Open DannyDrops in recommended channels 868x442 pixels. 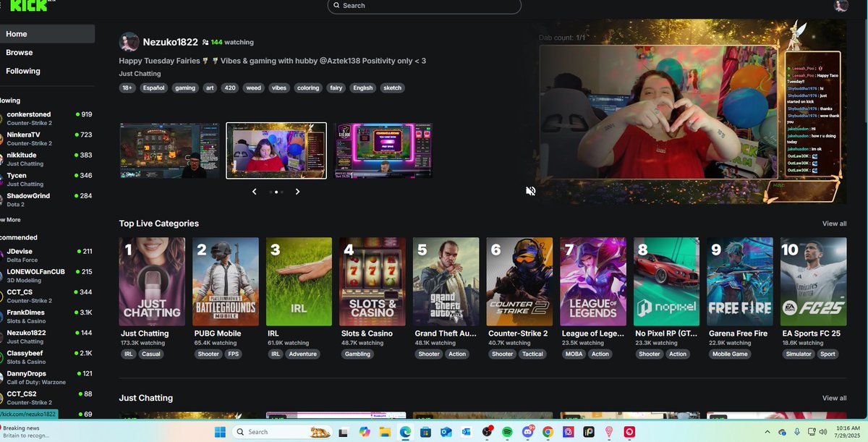coord(47,376)
